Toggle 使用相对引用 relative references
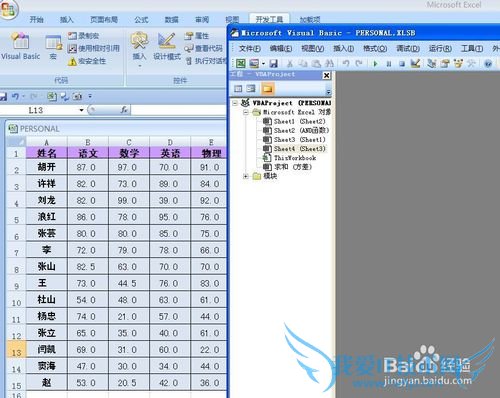500x398 pixels. [x=93, y=48]
